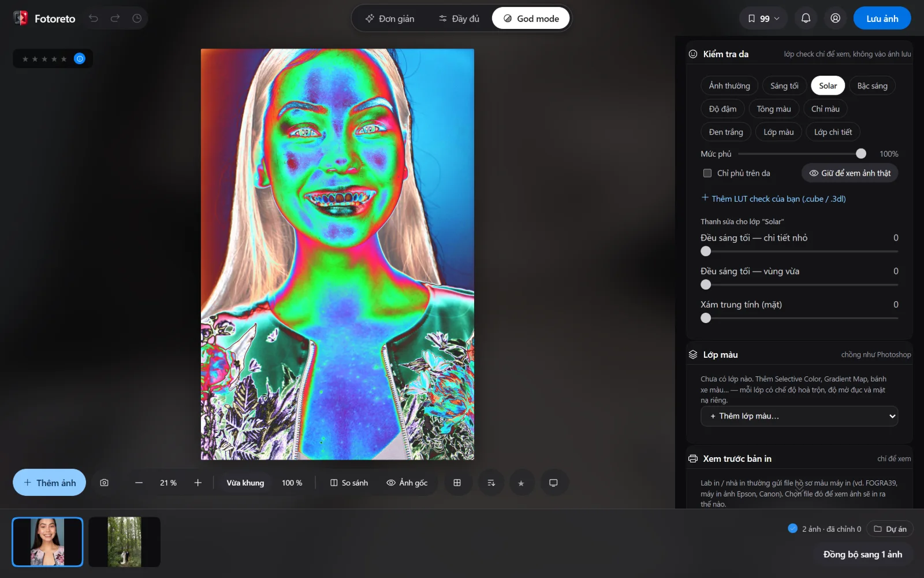Click the camera snapshot icon
This screenshot has height=578, width=924.
click(104, 483)
